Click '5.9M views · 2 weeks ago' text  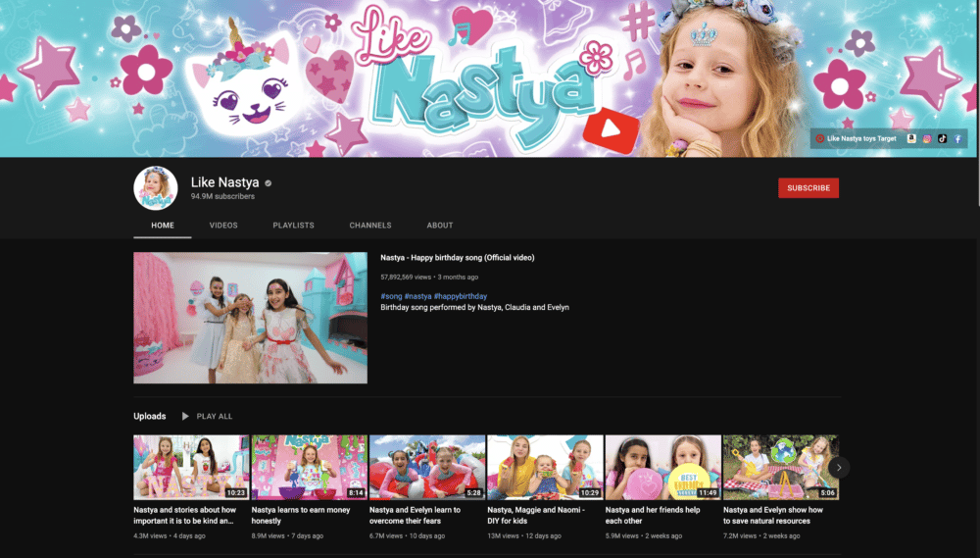coord(644,536)
